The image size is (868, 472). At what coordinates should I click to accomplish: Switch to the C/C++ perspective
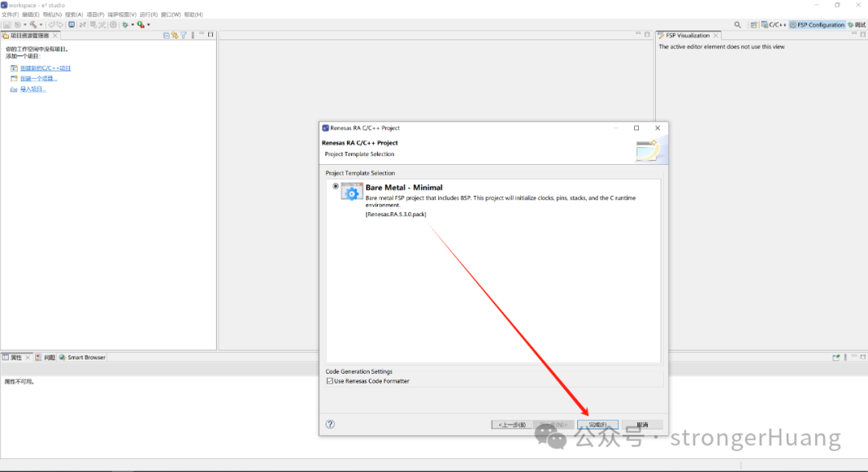click(773, 25)
